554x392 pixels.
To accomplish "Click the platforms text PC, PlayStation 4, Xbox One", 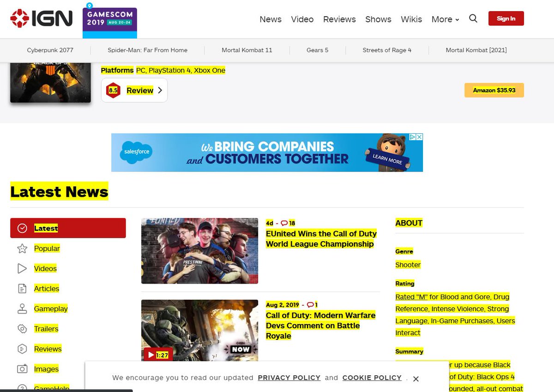I will 181,71.
